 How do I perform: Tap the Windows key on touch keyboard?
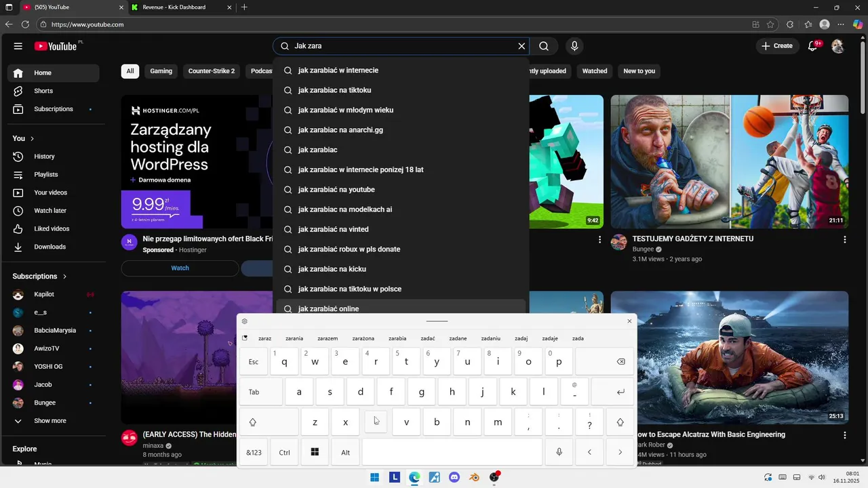coord(315,452)
